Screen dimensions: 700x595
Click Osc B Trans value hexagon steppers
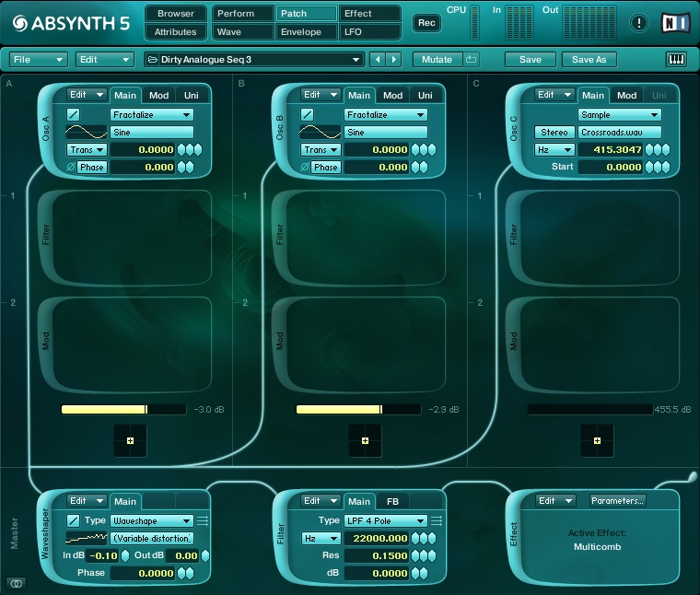click(x=424, y=149)
